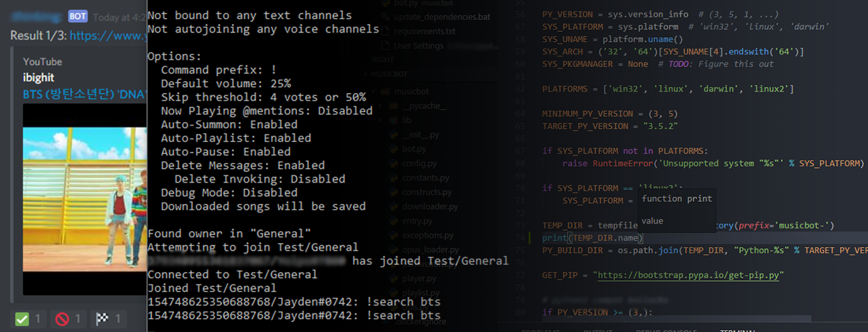This screenshot has height=332, width=868.
Task: Click 'Debug Mode: Disabled' in terminal output
Action: [x=229, y=193]
